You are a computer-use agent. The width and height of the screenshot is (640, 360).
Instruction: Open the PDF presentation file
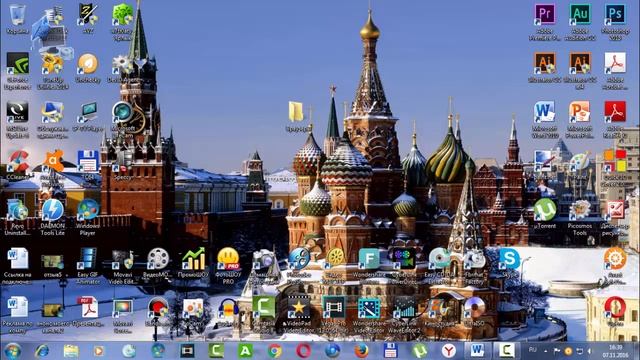pos(88,311)
